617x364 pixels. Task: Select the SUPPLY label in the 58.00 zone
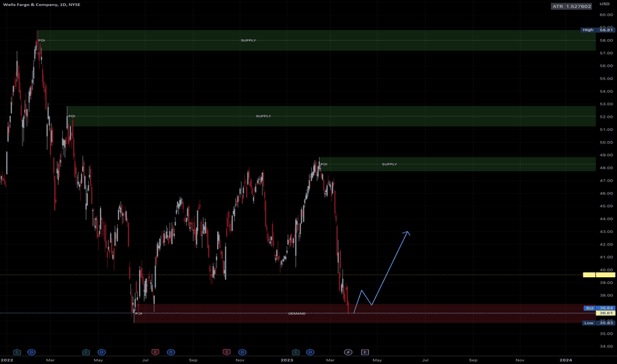click(x=248, y=40)
